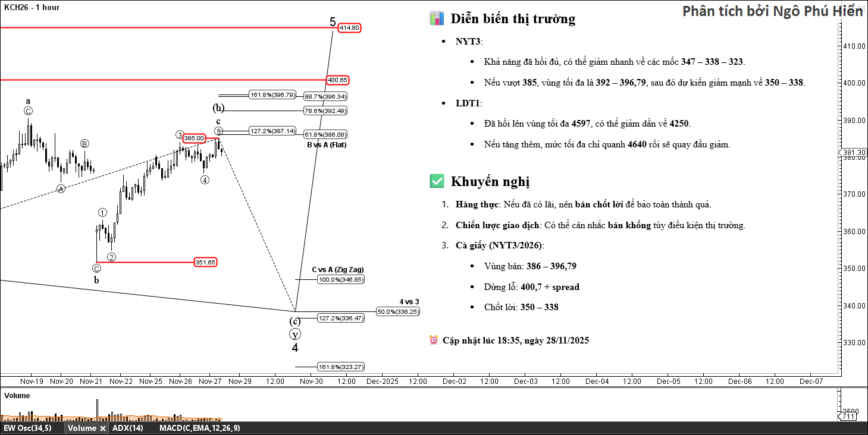The width and height of the screenshot is (868, 435).
Task: Click the KCH26 - 1 hour chart title
Action: point(32,7)
